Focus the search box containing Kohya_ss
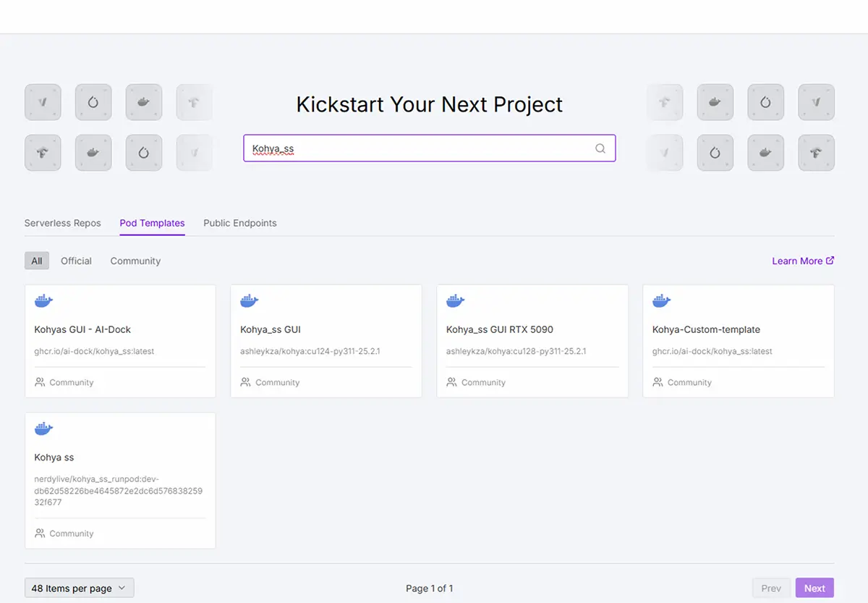This screenshot has width=868, height=603. point(430,148)
